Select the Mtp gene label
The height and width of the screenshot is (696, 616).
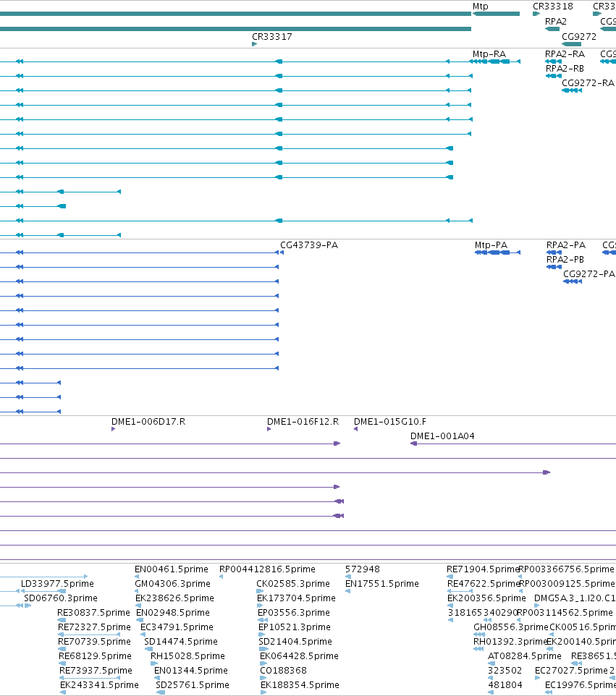pyautogui.click(x=480, y=7)
